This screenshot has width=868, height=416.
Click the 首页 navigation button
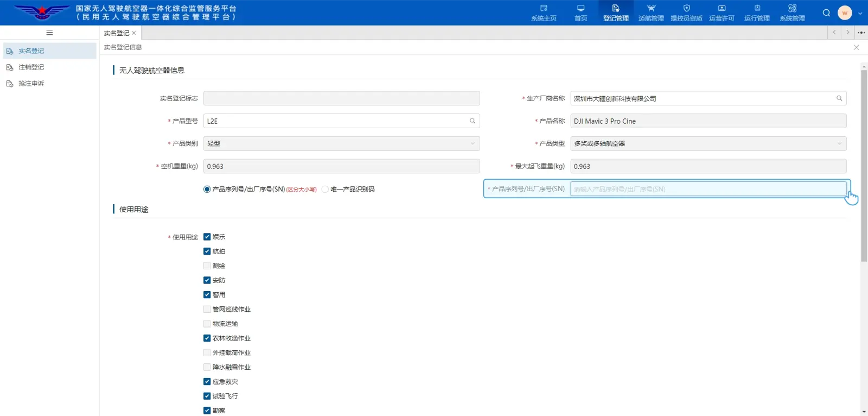click(x=580, y=12)
